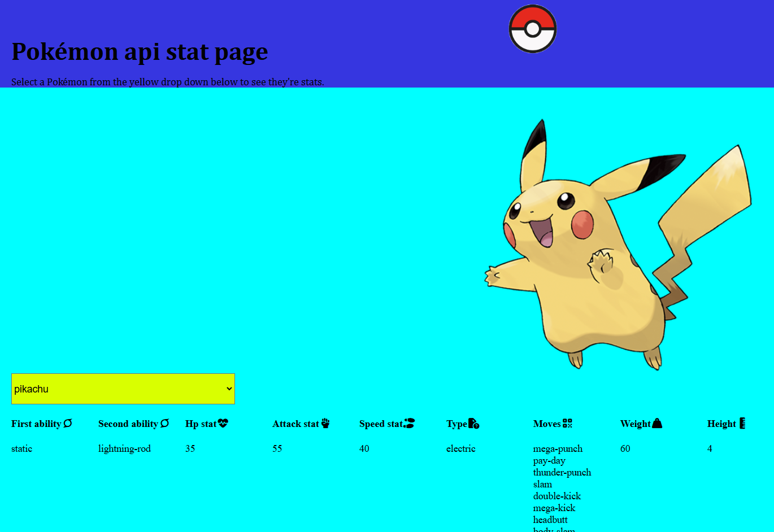Click the 'Attack stat' column header
Viewport: 774px width, 532px height.
296,424
